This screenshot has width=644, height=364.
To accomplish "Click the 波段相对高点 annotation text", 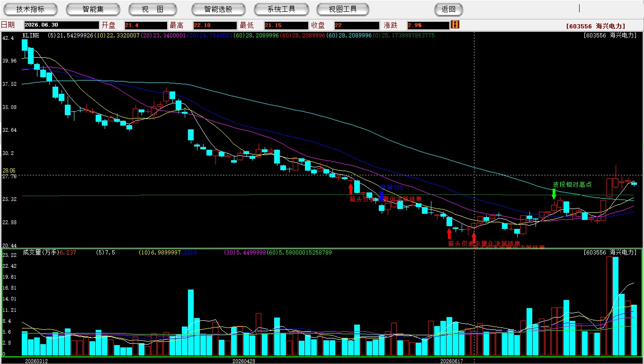I will [x=572, y=184].
